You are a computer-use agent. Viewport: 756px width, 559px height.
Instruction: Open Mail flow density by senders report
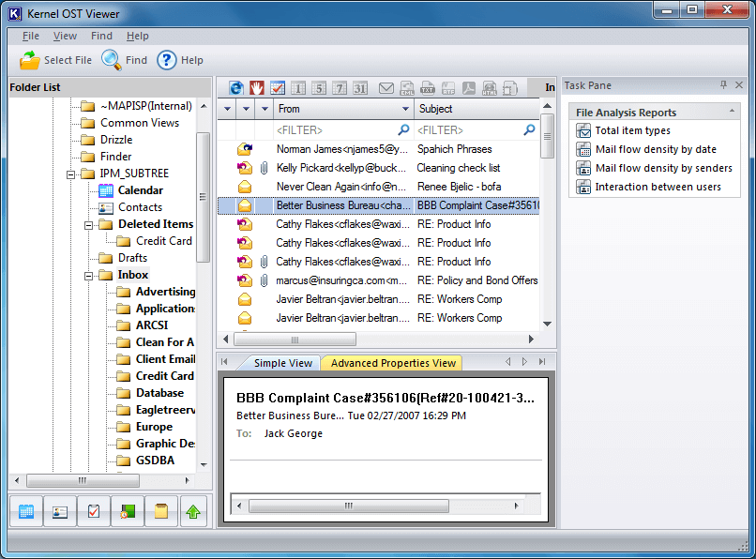click(663, 168)
